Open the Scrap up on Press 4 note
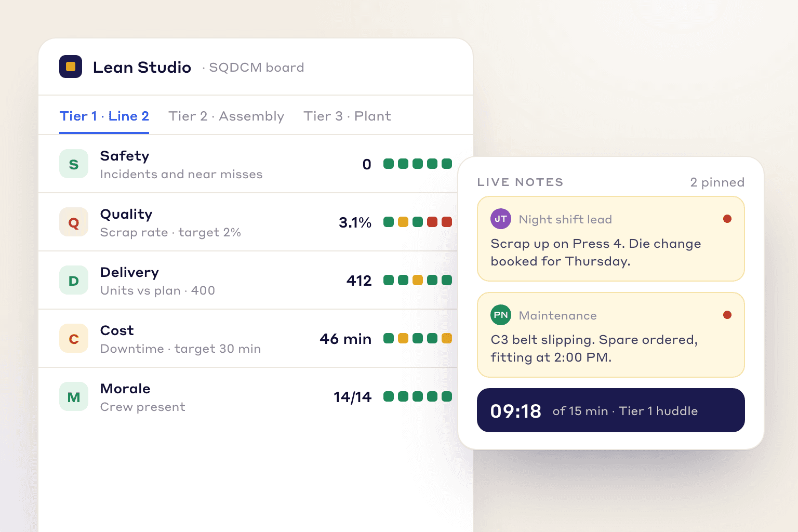 pos(611,239)
